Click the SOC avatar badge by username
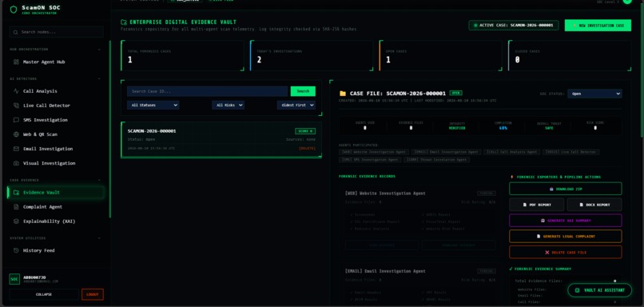Screen dimensions: 644x307 point(14,279)
